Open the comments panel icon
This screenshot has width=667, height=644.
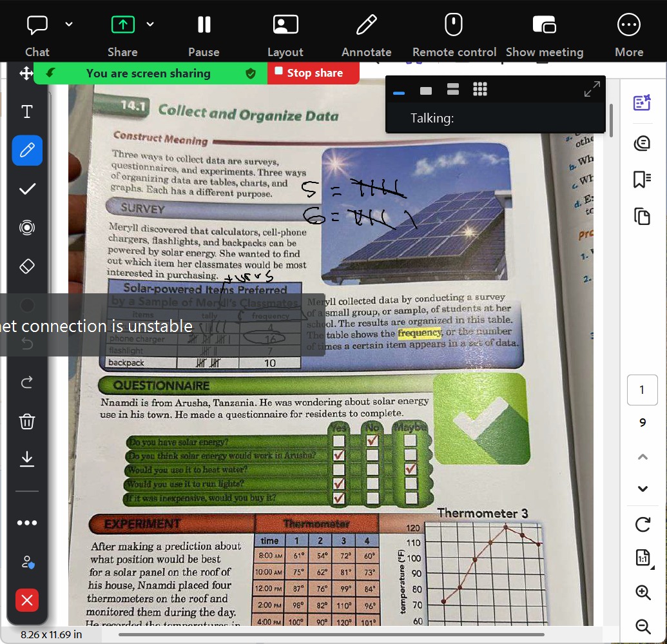642,144
